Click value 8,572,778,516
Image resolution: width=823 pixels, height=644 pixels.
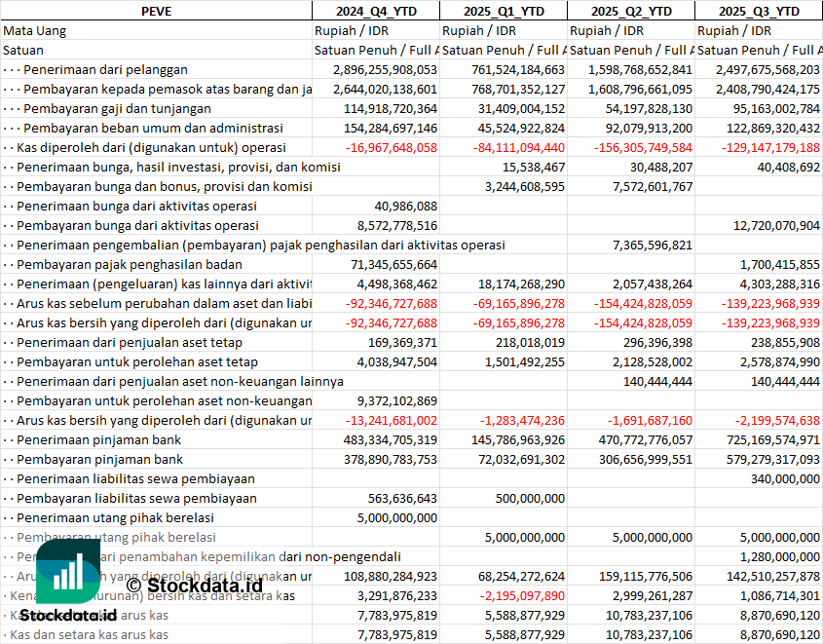coord(396,225)
